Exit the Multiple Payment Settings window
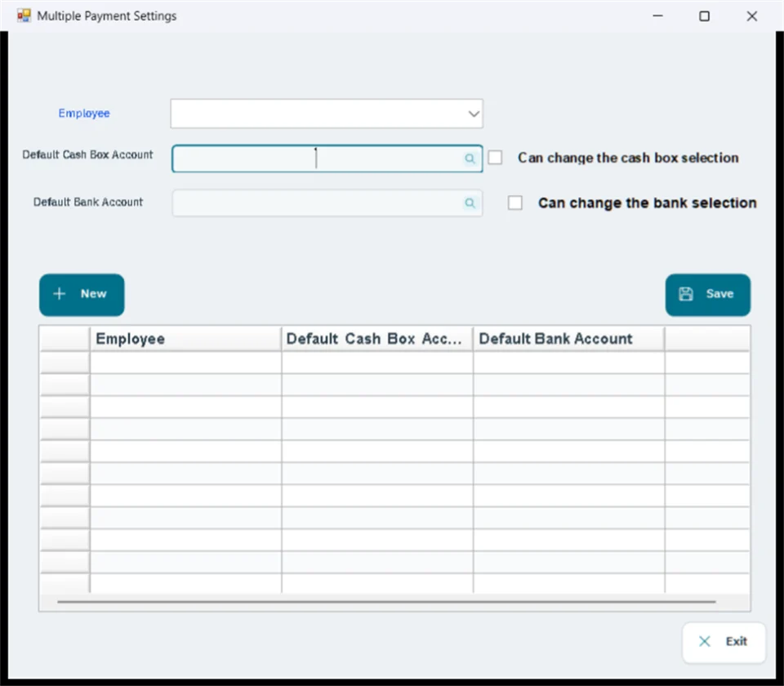Viewport: 784px width, 686px height. coord(724,642)
